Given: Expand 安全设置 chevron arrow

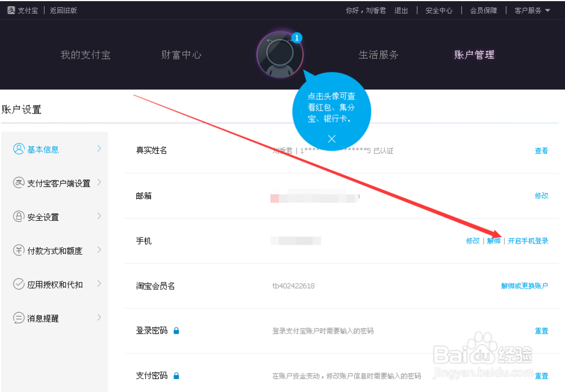Looking at the screenshot, I should point(99,216).
